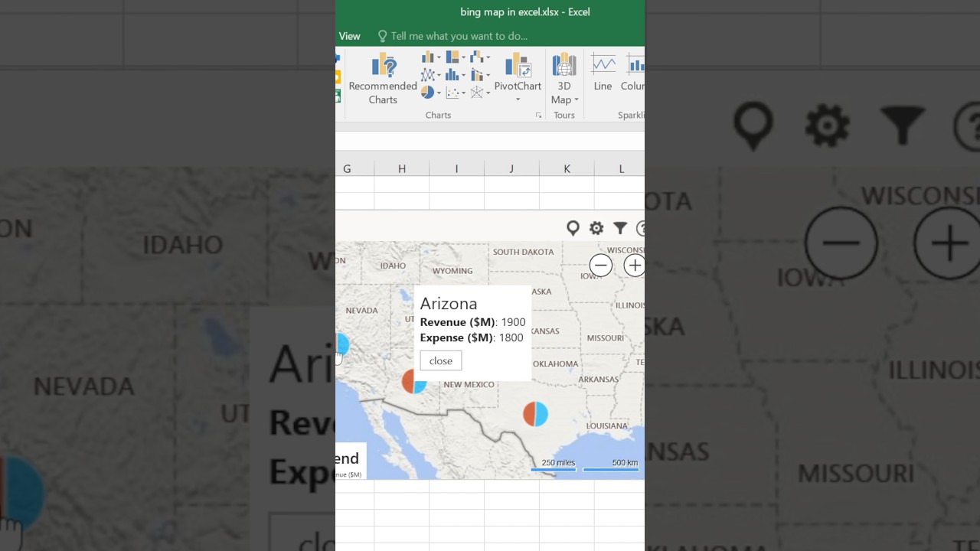The height and width of the screenshot is (551, 980).
Task: Click the OKLAHOMA map label
Action: (556, 364)
